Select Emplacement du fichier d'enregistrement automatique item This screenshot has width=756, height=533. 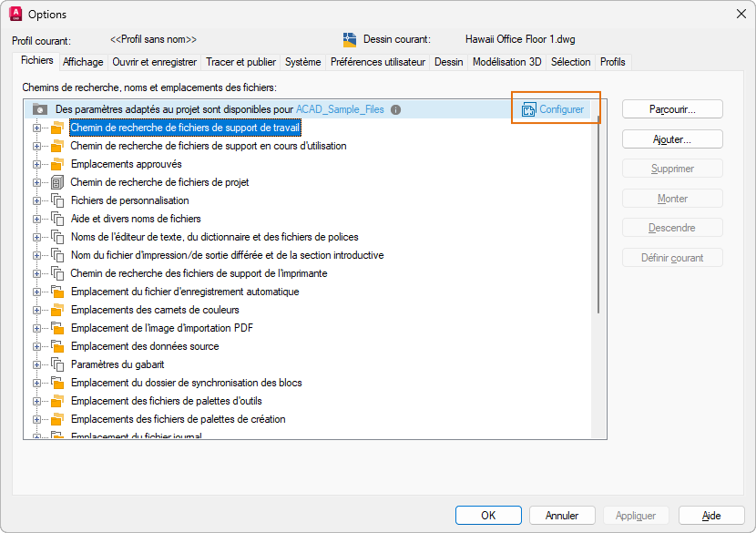click(x=185, y=292)
